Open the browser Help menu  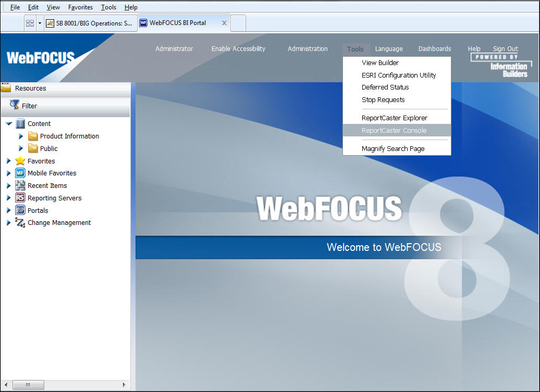tap(131, 7)
